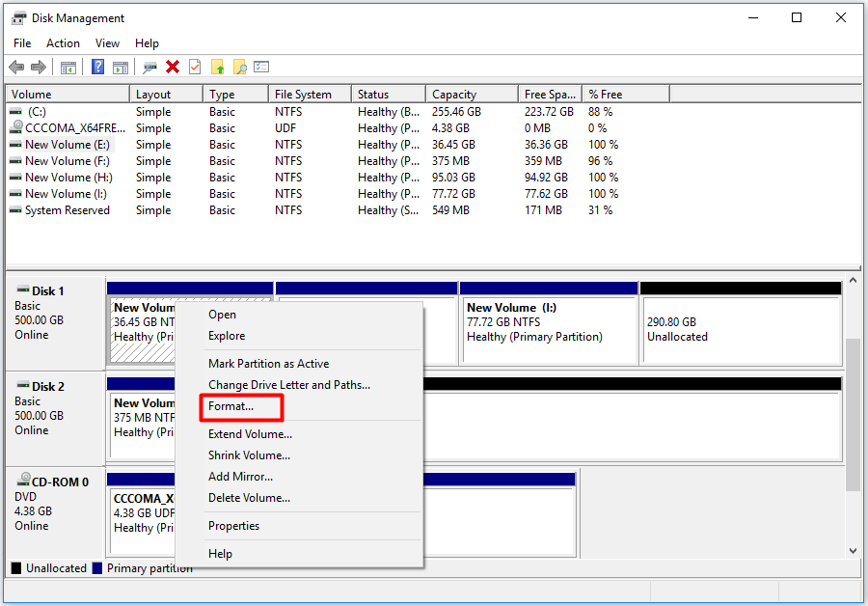Image resolution: width=868 pixels, height=606 pixels.
Task: Sort by the File System column header
Action: tap(310, 95)
